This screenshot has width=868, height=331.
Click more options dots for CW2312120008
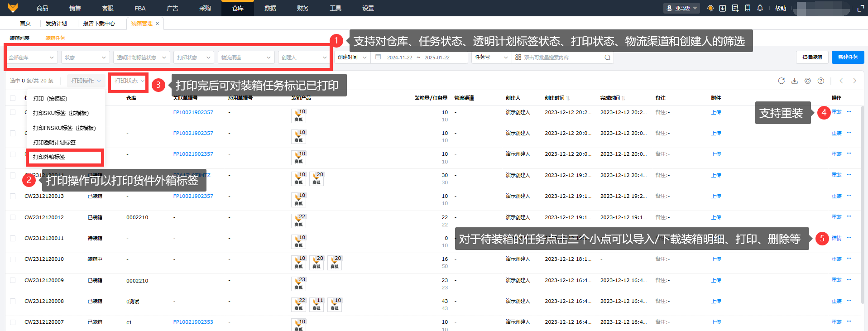pos(849,301)
